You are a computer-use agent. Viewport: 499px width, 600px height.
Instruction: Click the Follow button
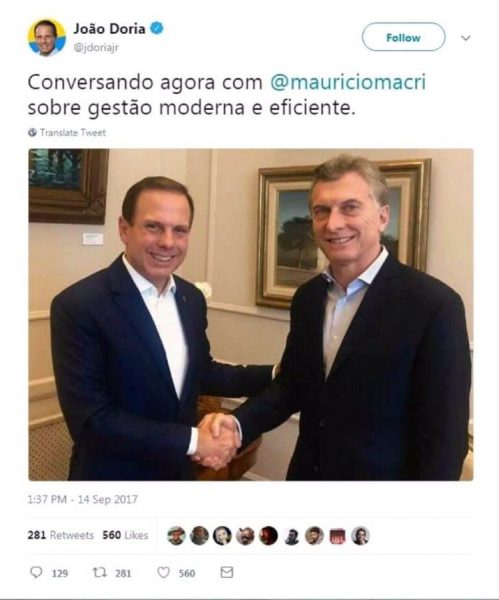(x=403, y=37)
